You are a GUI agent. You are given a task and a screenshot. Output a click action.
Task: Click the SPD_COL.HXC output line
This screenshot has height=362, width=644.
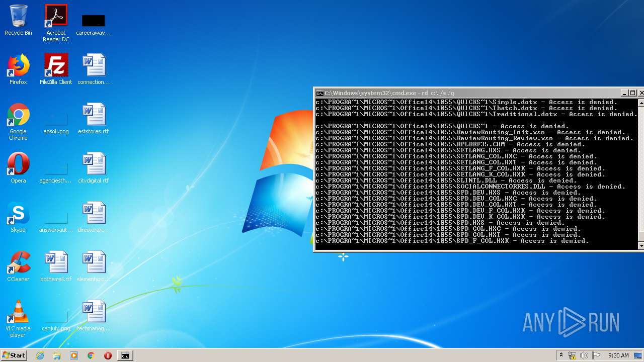point(448,229)
